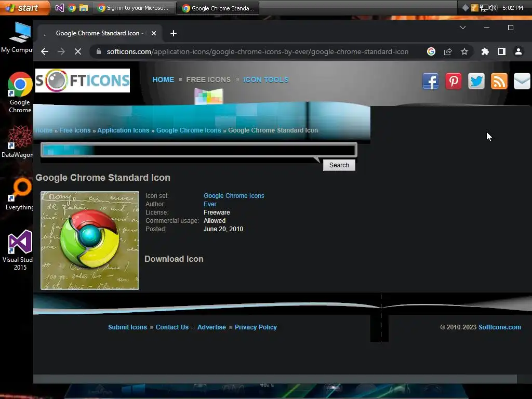The height and width of the screenshot is (399, 532).
Task: Click the Freeware license value
Action: pyautogui.click(x=217, y=212)
